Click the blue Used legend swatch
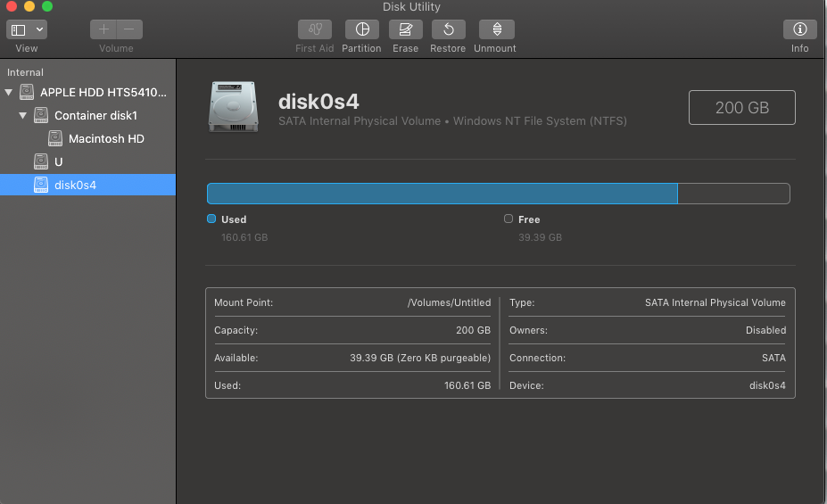827x504 pixels. (x=211, y=219)
